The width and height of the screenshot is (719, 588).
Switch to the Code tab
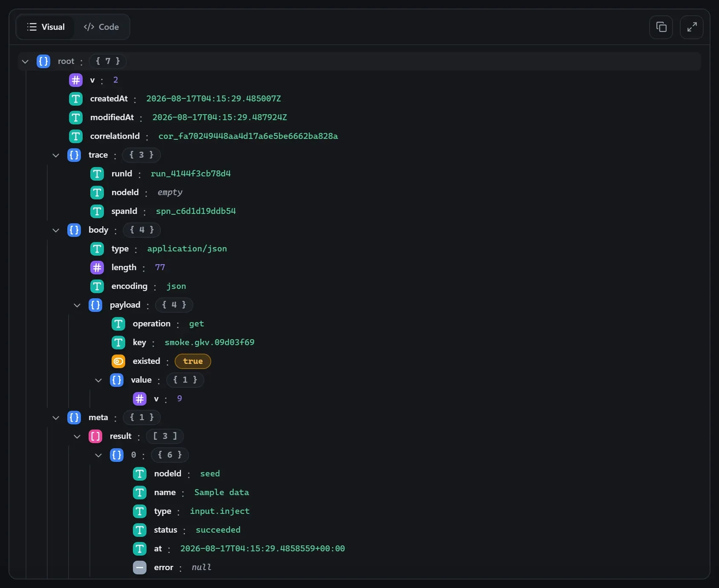[101, 27]
